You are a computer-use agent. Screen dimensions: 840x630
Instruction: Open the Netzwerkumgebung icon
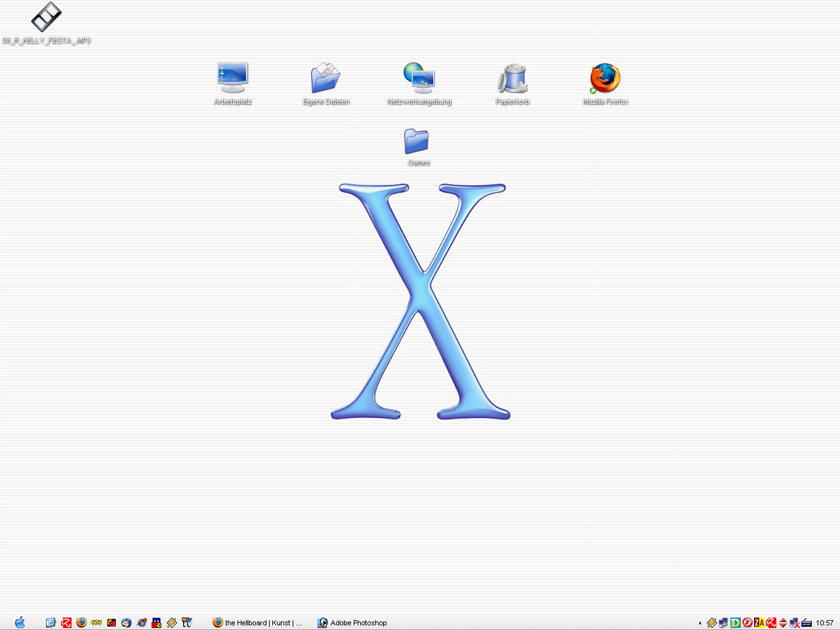(x=419, y=79)
